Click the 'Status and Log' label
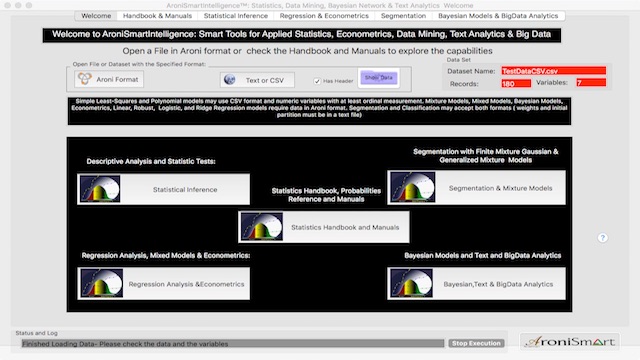The height and width of the screenshot is (360, 640). point(36,333)
